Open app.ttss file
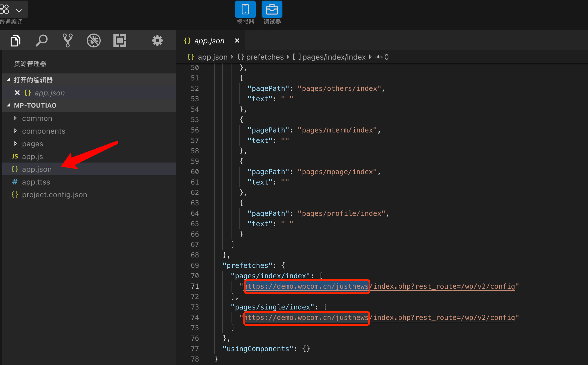 pyautogui.click(x=89, y=182)
